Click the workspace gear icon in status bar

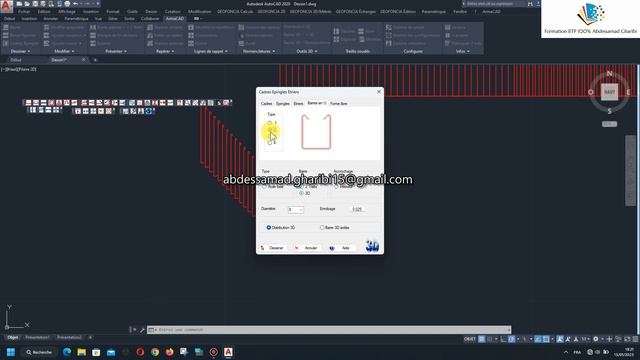[x=596, y=339]
